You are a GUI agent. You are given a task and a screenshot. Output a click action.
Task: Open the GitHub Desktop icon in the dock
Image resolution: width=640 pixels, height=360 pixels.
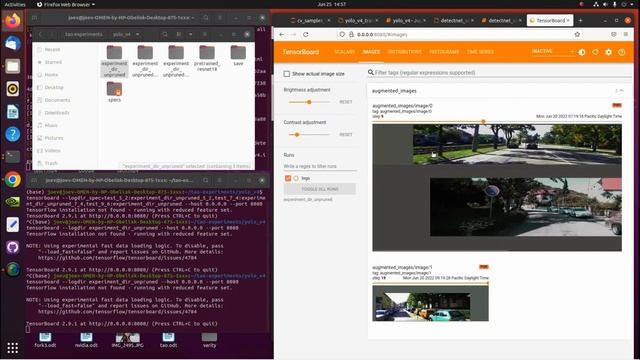[13, 247]
